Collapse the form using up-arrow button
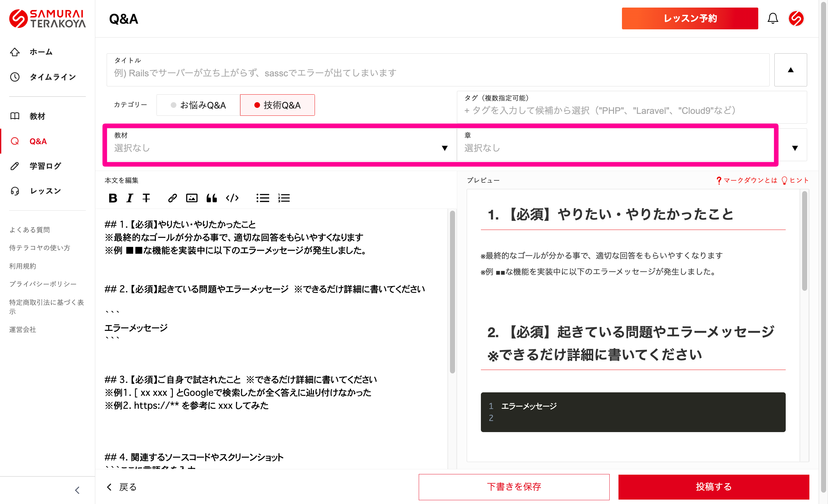Image resolution: width=828 pixels, height=504 pixels. 790,70
